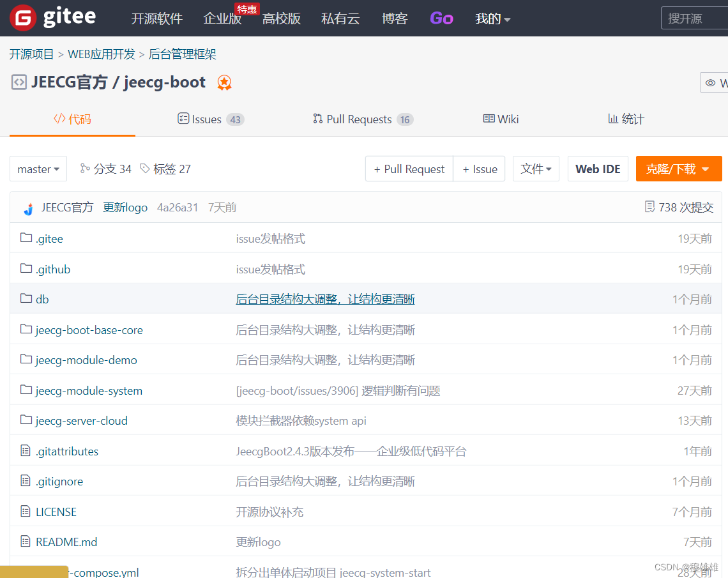Follow the 开源项目 breadcrumb link
Image resolution: width=728 pixels, height=578 pixels.
click(x=31, y=54)
